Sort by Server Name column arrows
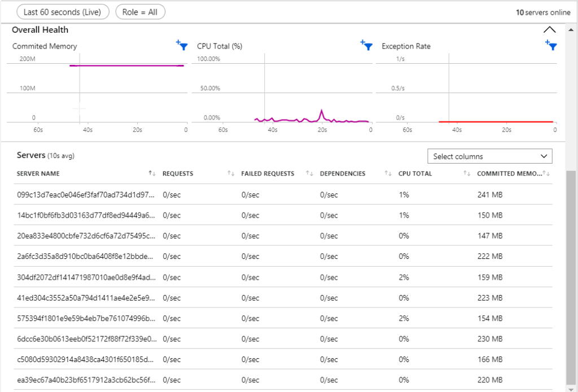Viewport: 578px width, 392px height. pyautogui.click(x=152, y=174)
